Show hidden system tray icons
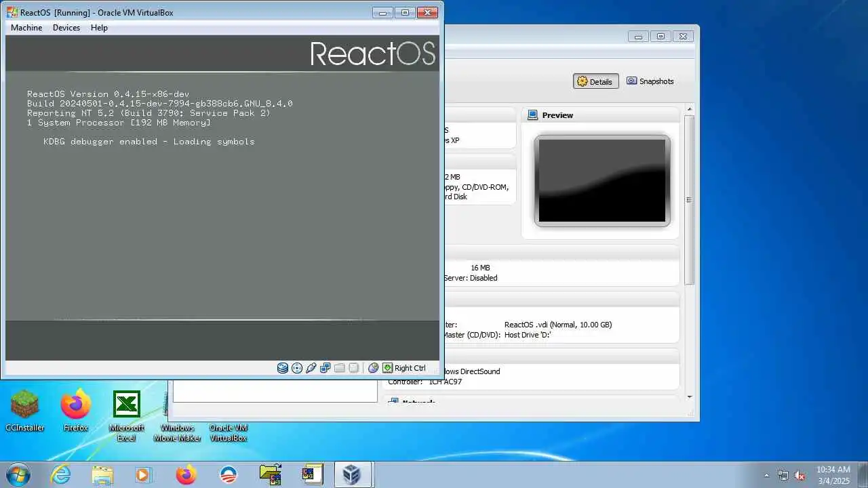The width and height of the screenshot is (868, 488). [767, 475]
